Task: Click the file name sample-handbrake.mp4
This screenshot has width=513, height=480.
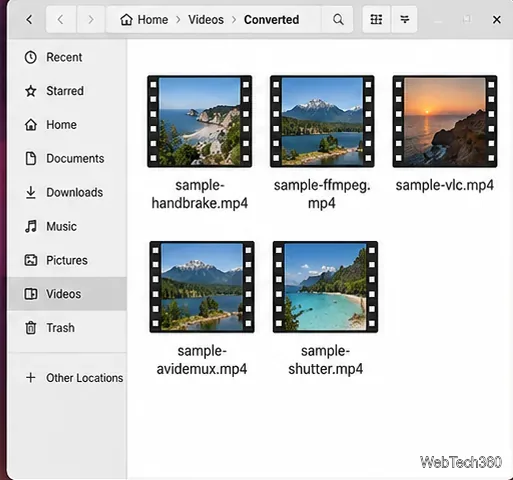Action: tap(200, 194)
